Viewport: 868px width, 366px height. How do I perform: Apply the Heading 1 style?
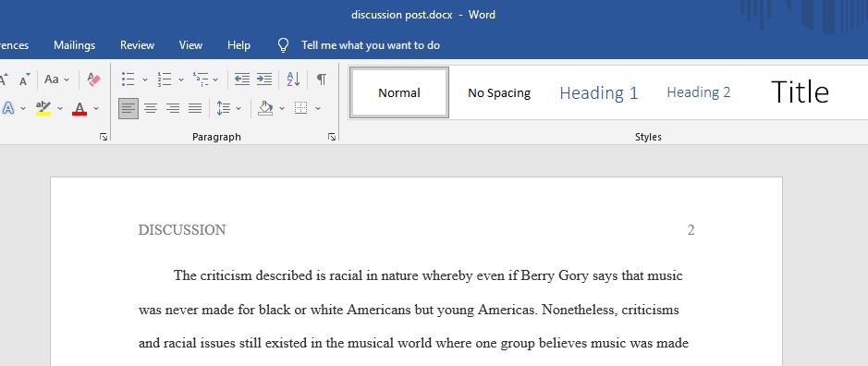(598, 92)
